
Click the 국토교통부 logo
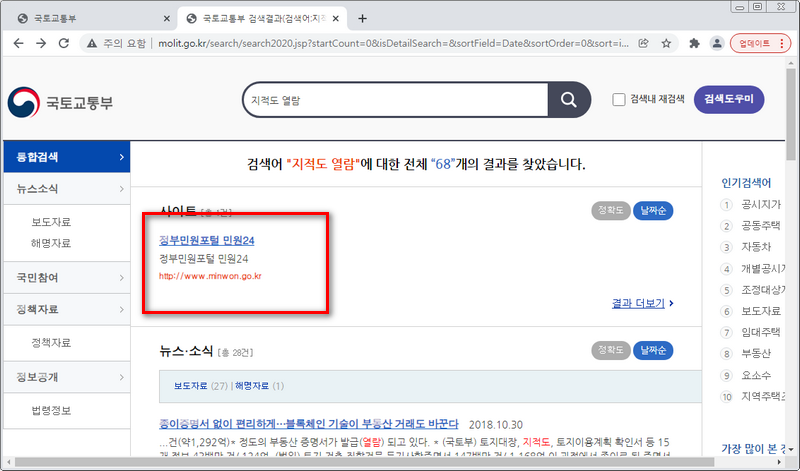60,102
